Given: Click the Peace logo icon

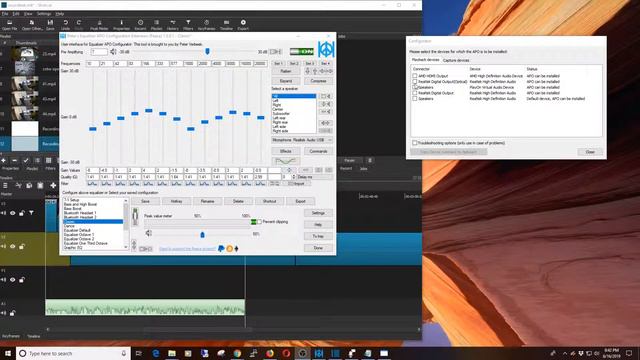Looking at the screenshot, I should click(x=326, y=49).
